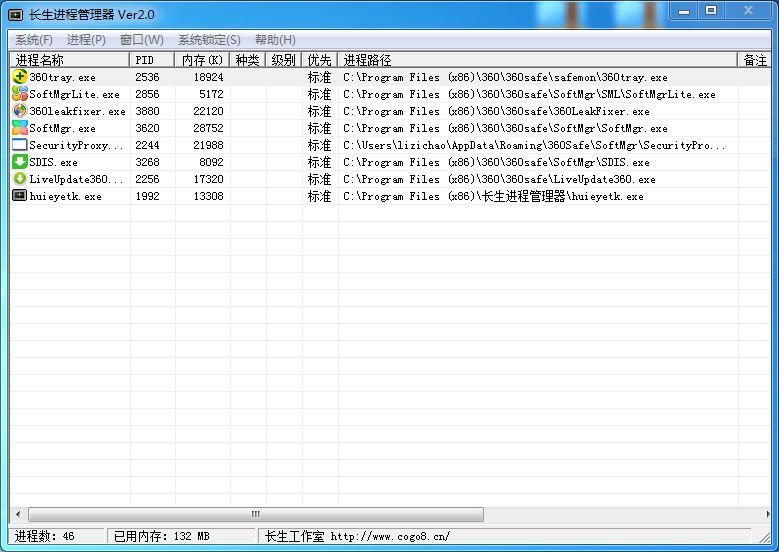779x552 pixels.
Task: Select the SecurityProxy... process name
Action: (76, 145)
